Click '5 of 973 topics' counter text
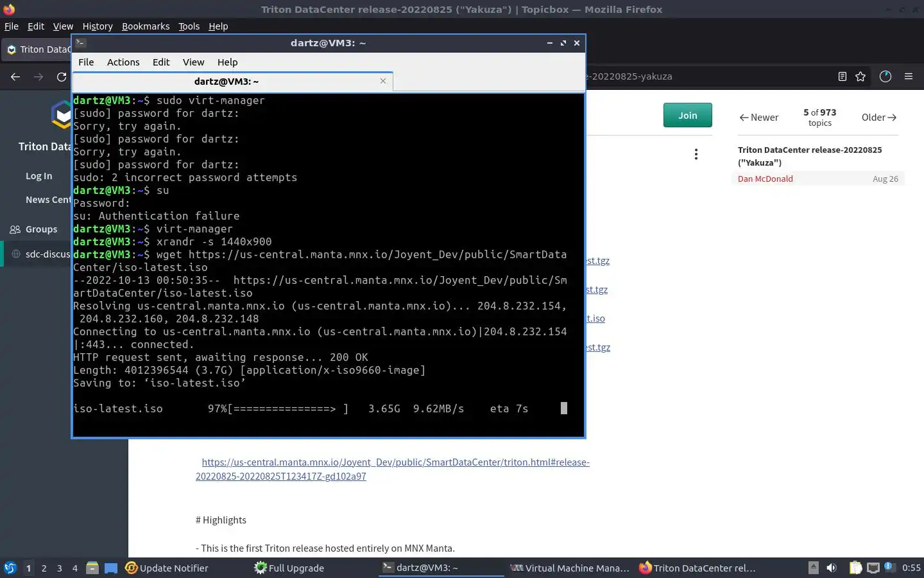 click(x=819, y=118)
